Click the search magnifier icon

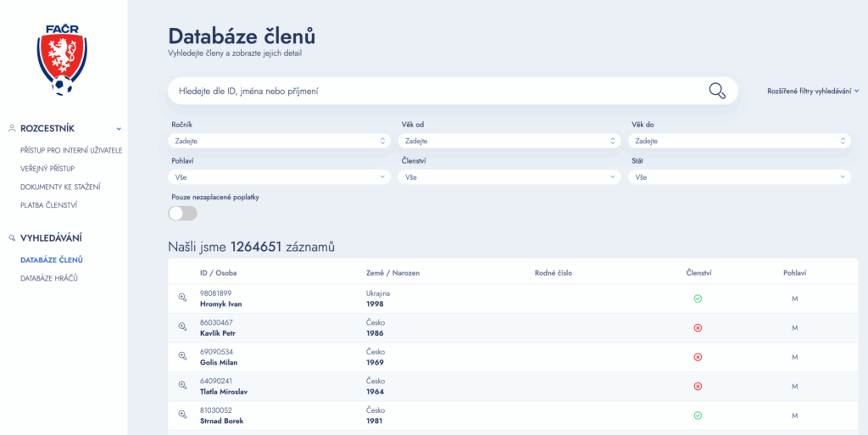click(717, 91)
